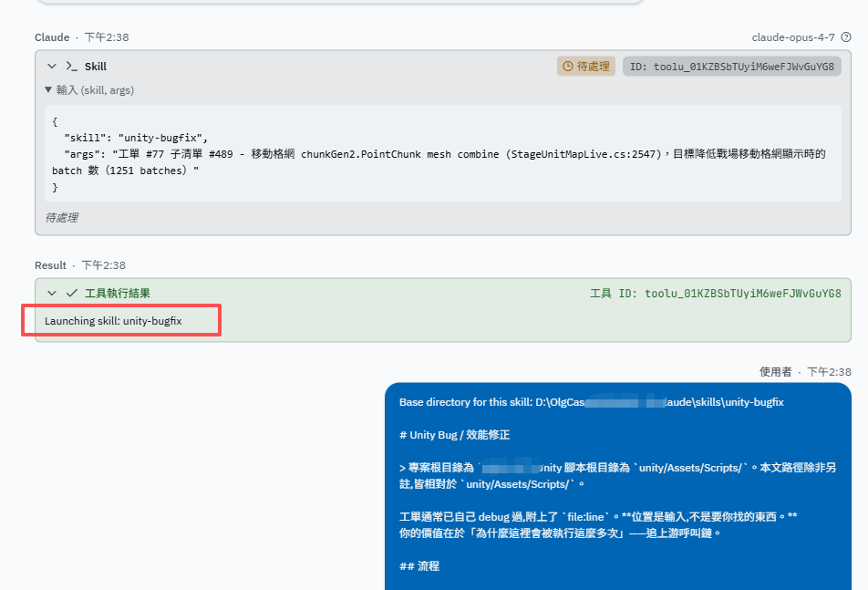Collapse the Skill tool call chevron

[x=52, y=67]
